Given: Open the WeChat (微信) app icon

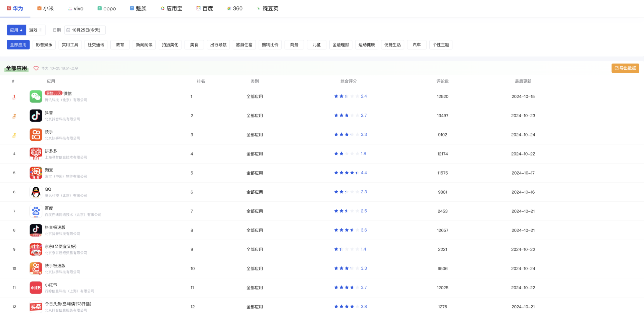Looking at the screenshot, I should [36, 97].
